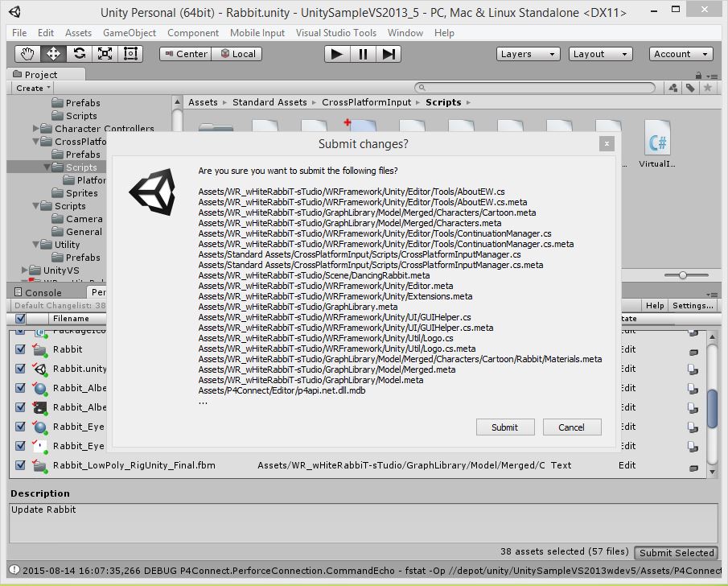728x586 pixels.
Task: Collapse the selected Scripts folder
Action: point(47,167)
